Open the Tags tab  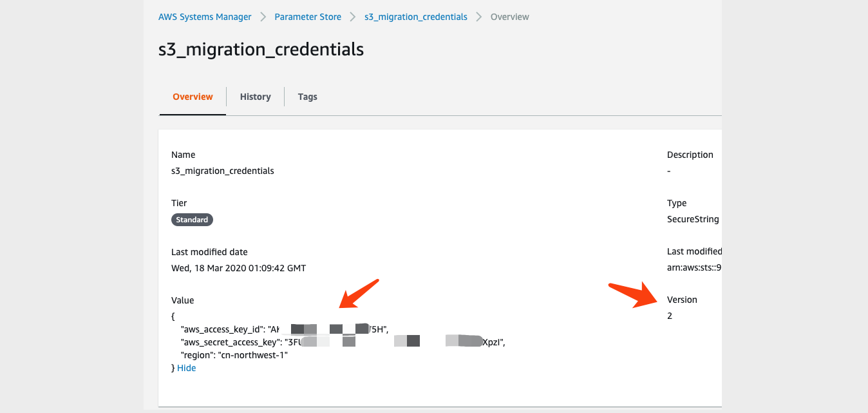pyautogui.click(x=307, y=96)
